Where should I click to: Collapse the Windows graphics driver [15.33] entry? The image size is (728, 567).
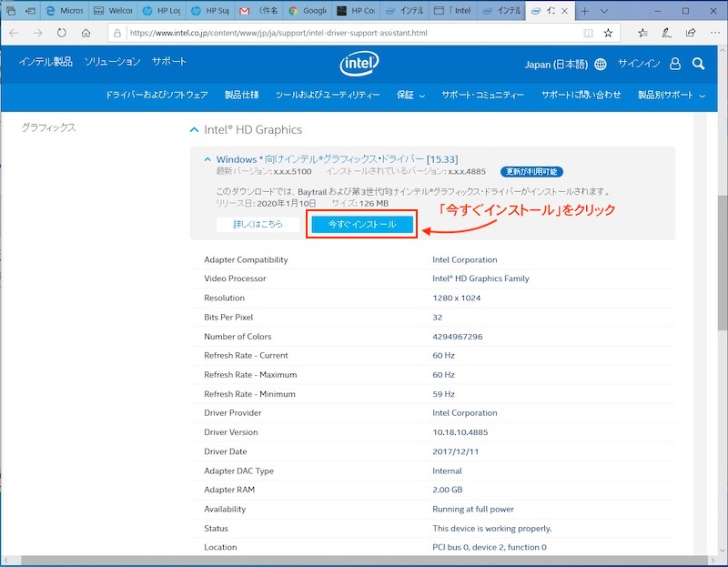click(207, 159)
